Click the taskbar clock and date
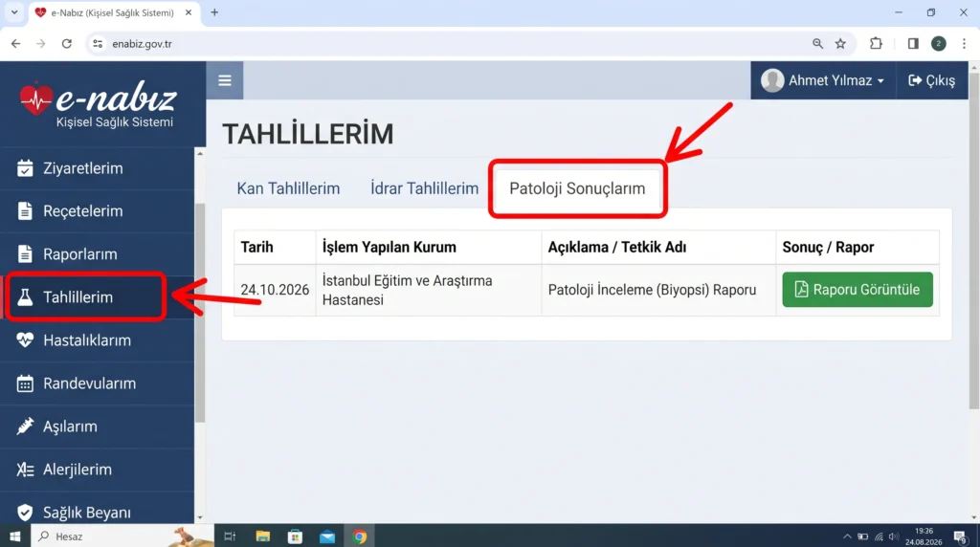Screen dimensions: 980x547 click(x=924, y=536)
